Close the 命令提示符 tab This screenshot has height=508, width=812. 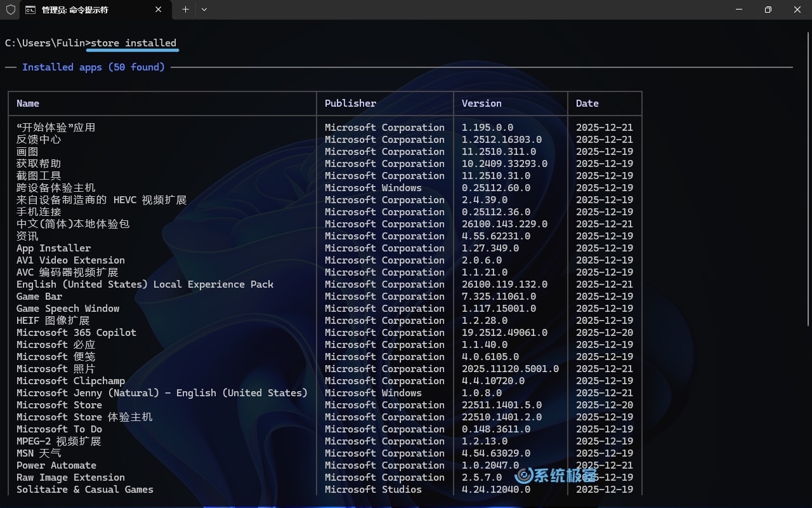tap(159, 10)
